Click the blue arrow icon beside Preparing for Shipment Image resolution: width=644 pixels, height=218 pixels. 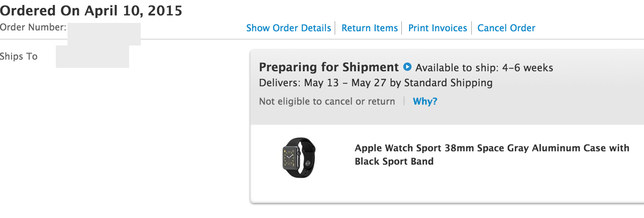pos(407,67)
